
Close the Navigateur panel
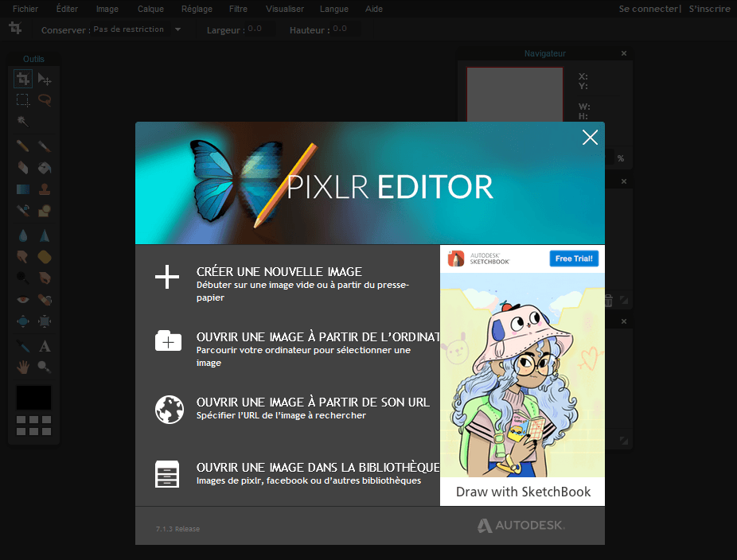tap(624, 53)
